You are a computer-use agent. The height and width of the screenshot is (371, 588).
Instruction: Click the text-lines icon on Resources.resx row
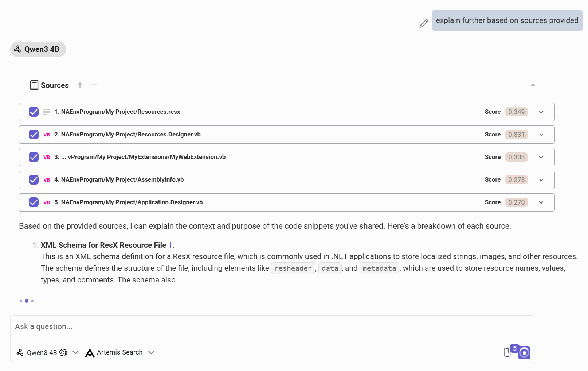click(46, 112)
